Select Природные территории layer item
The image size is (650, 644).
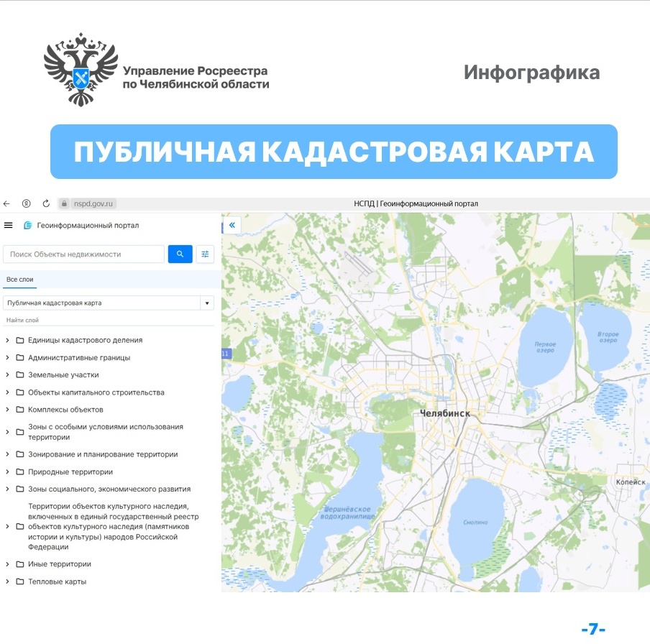(70, 472)
